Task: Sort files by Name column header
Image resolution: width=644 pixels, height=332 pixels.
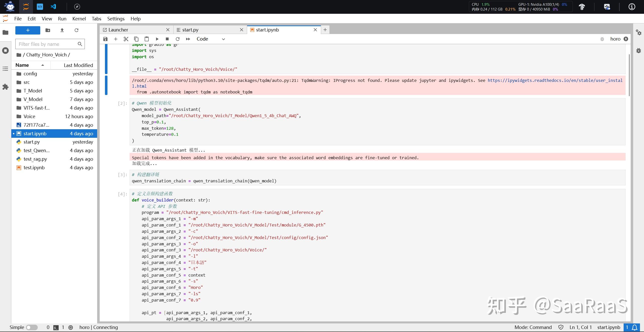Action: (x=22, y=65)
